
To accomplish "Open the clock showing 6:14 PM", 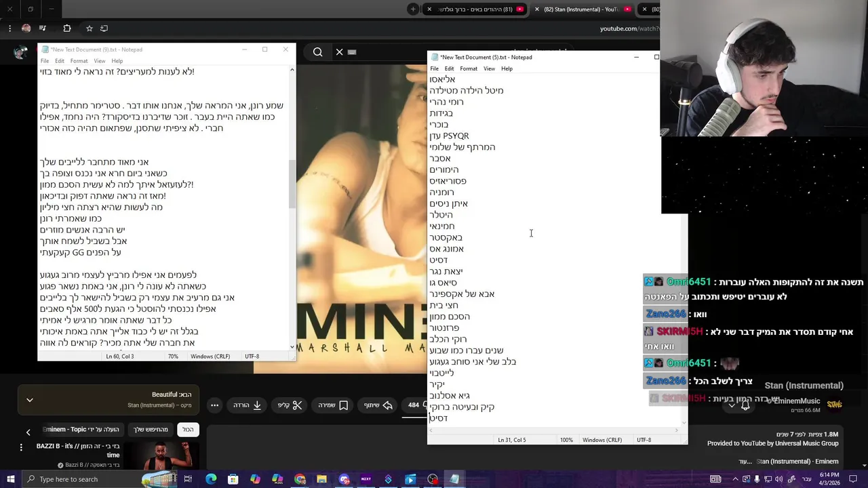I will pyautogui.click(x=829, y=479).
